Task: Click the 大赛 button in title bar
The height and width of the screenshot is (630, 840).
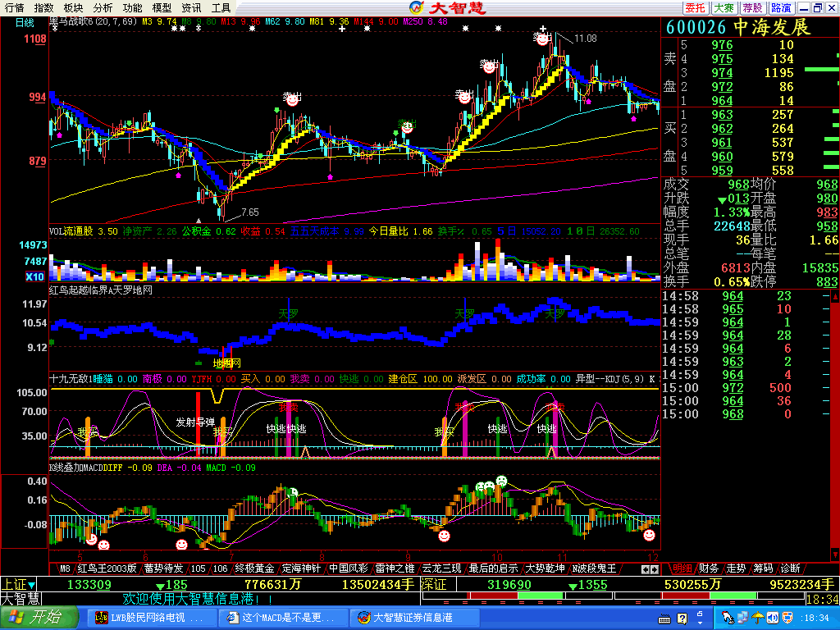Action: tap(724, 8)
